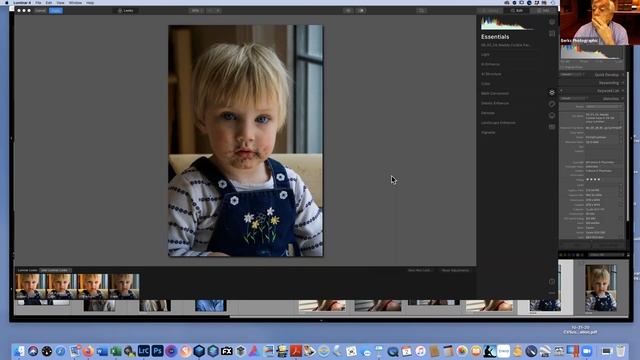Select the fourth Luminar Look thumbnail
640x360 pixels.
click(x=124, y=288)
